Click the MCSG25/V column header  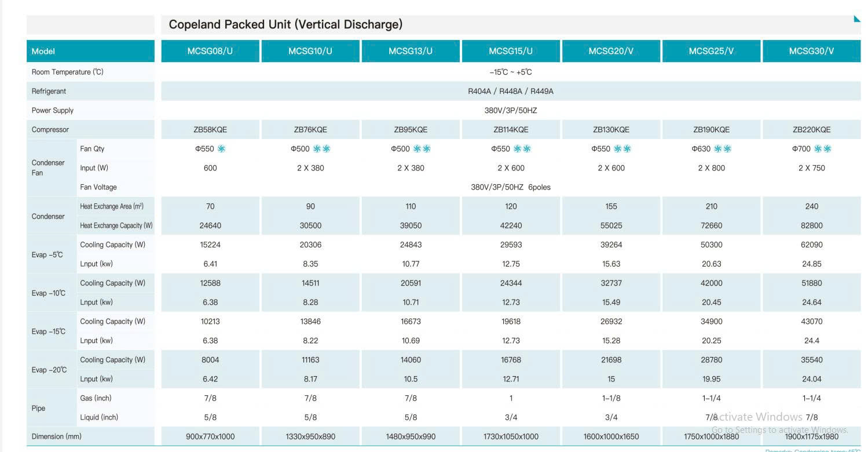click(711, 51)
